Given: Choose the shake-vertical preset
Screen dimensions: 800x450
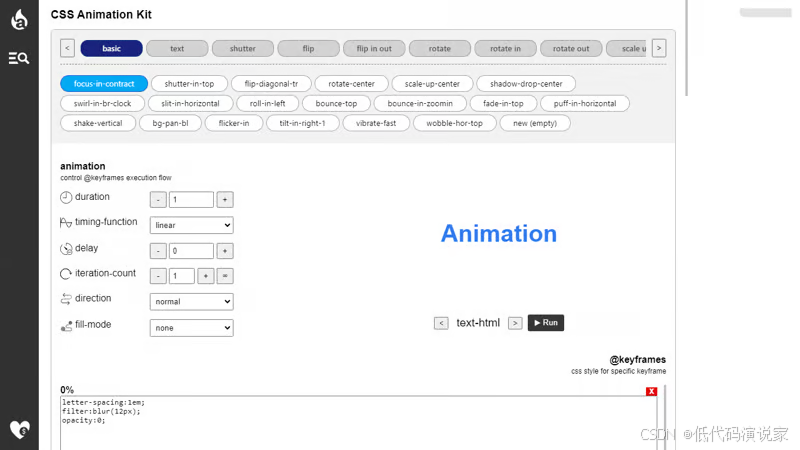Looking at the screenshot, I should click(98, 123).
